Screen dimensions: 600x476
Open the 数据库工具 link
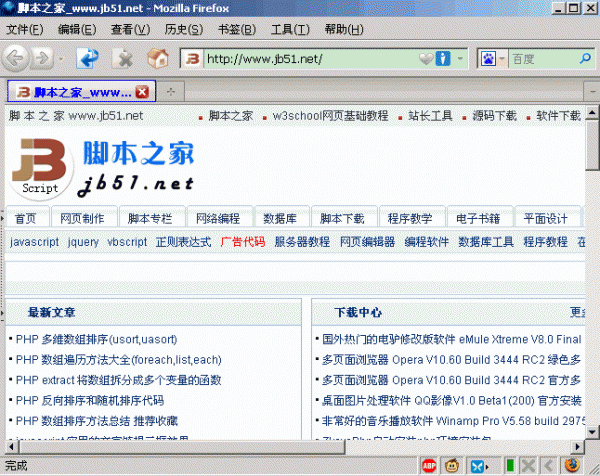tap(486, 242)
